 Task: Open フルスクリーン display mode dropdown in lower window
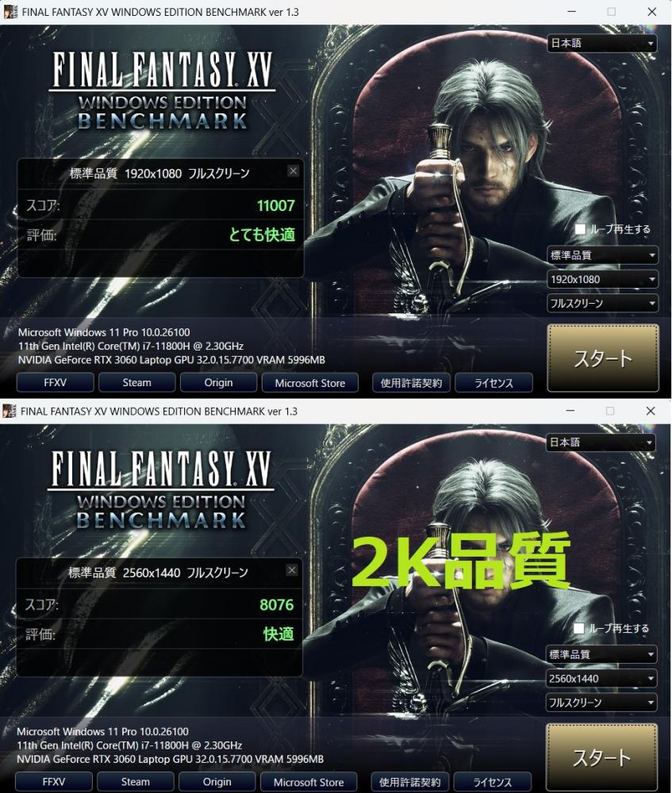[601, 703]
